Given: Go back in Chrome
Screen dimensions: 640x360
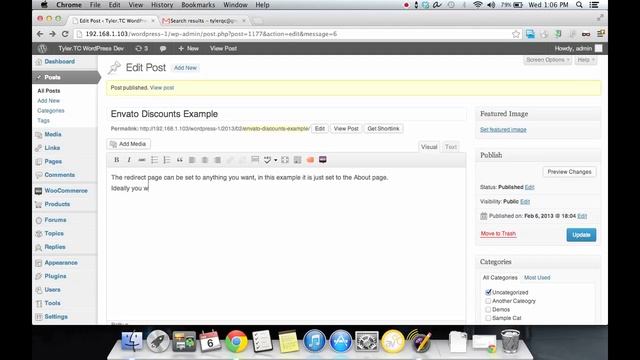Looking at the screenshot, I should coord(40,34).
